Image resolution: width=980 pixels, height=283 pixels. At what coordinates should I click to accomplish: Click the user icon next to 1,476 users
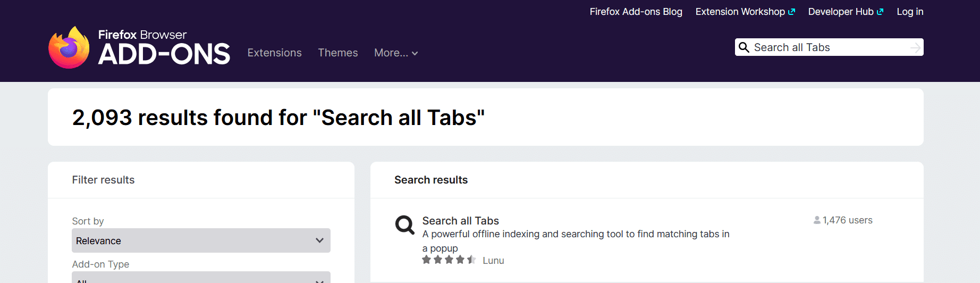817,220
